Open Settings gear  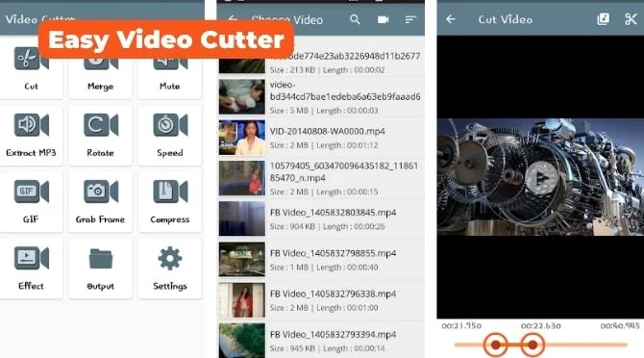click(x=169, y=268)
